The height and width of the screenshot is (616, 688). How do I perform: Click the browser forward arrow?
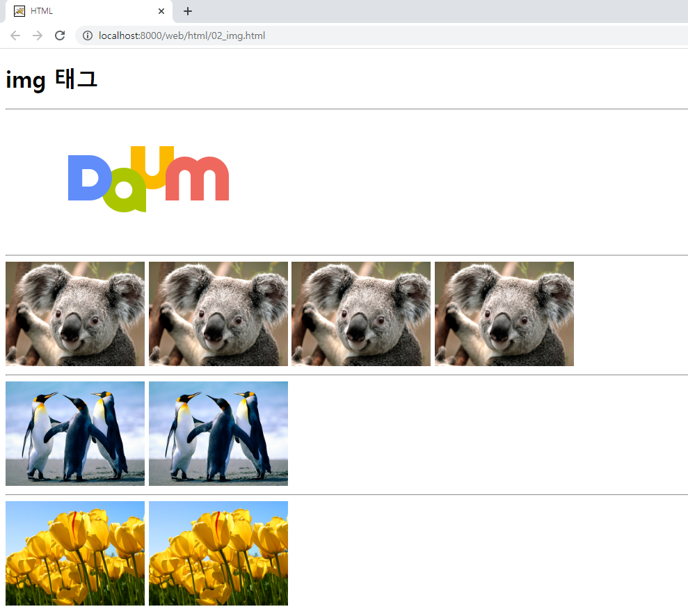pyautogui.click(x=38, y=35)
